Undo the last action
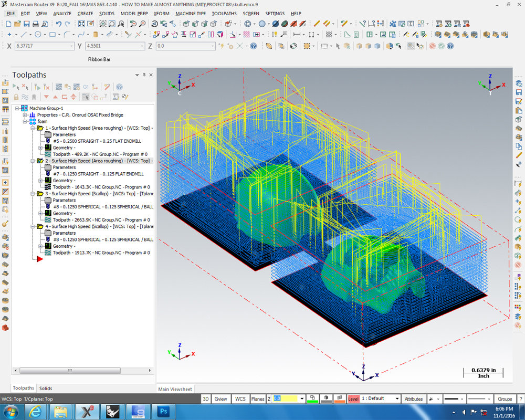Viewport: 525px width, 420px height. coord(59,24)
